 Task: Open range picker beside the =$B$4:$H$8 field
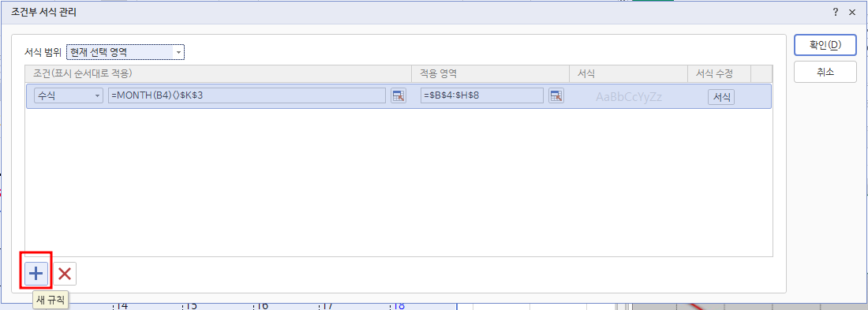pos(556,95)
